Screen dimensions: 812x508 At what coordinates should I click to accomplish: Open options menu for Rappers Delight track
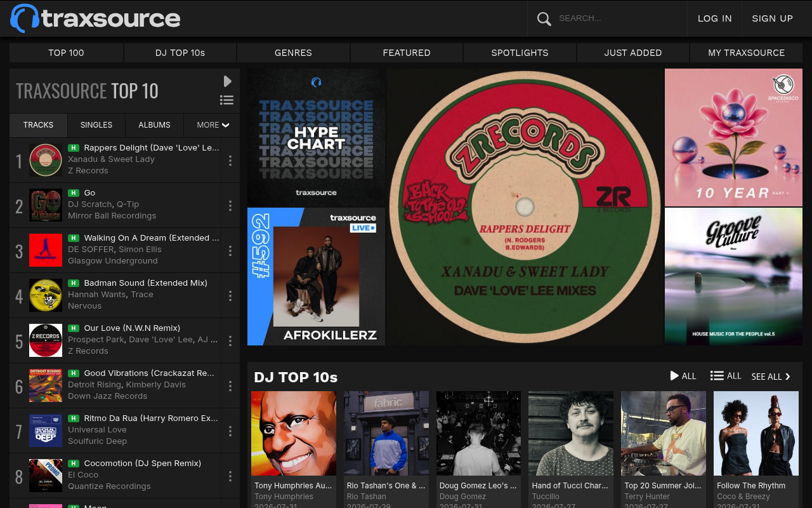point(230,161)
